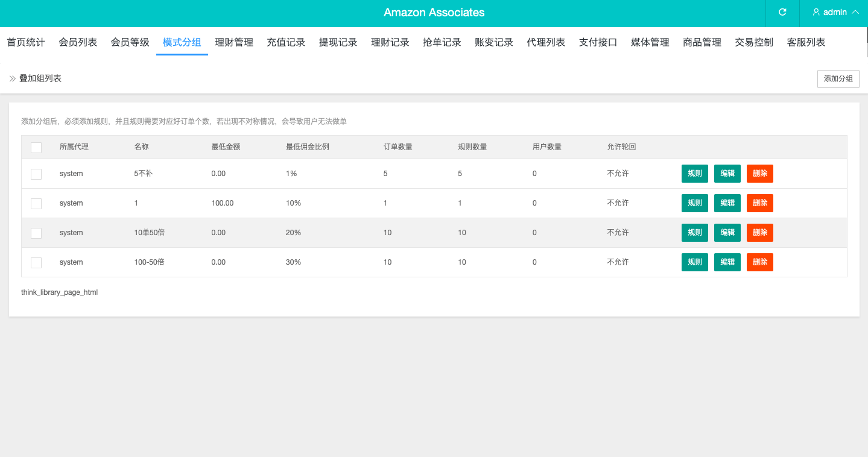Expand the admin account dropdown chevron

click(855, 11)
